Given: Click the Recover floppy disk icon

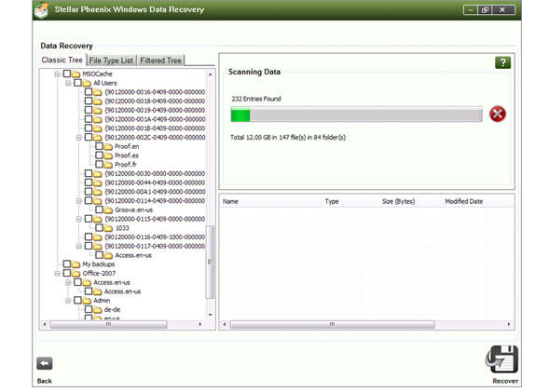Looking at the screenshot, I should point(502,360).
